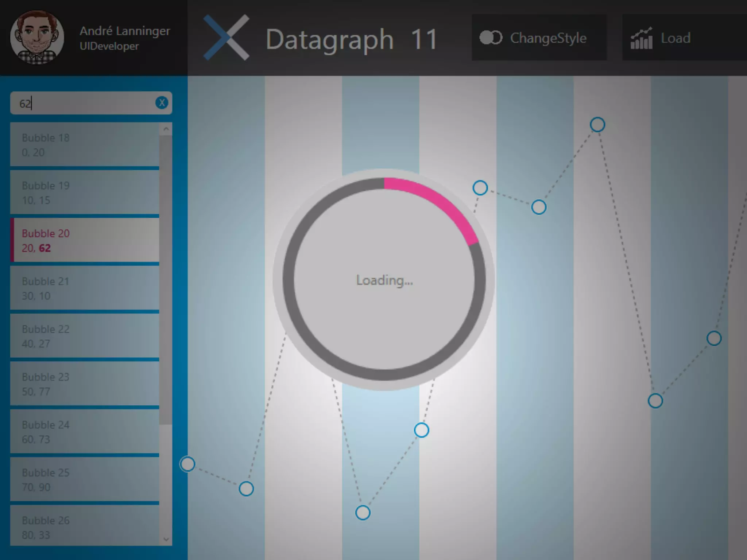Select highlighted Bubble 20 item
This screenshot has width=747, height=560.
85,240
